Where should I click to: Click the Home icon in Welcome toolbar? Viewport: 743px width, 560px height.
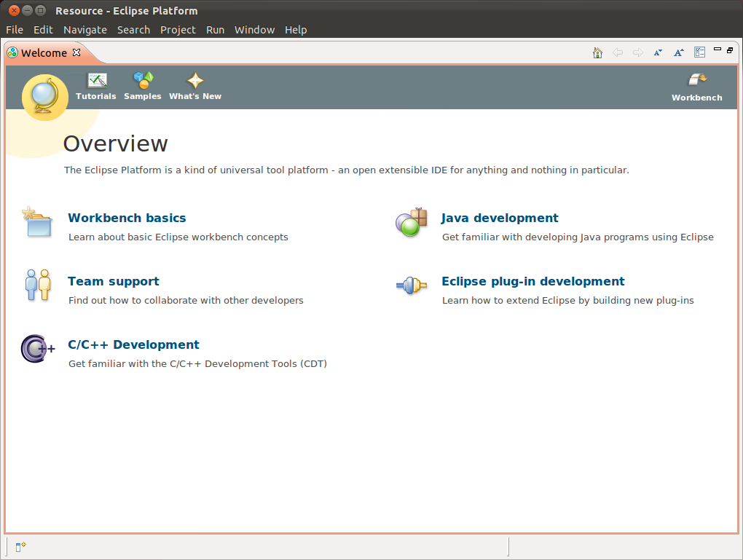click(597, 52)
